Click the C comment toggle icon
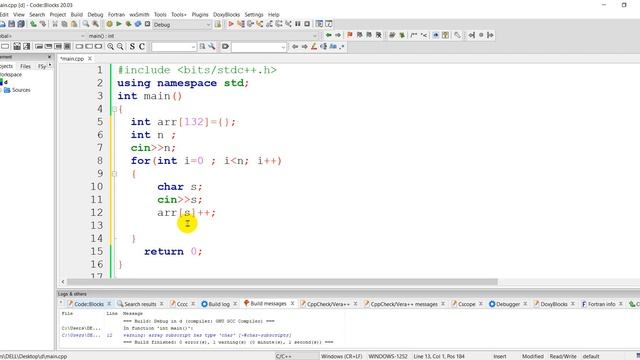640x360 pixels. [142, 47]
